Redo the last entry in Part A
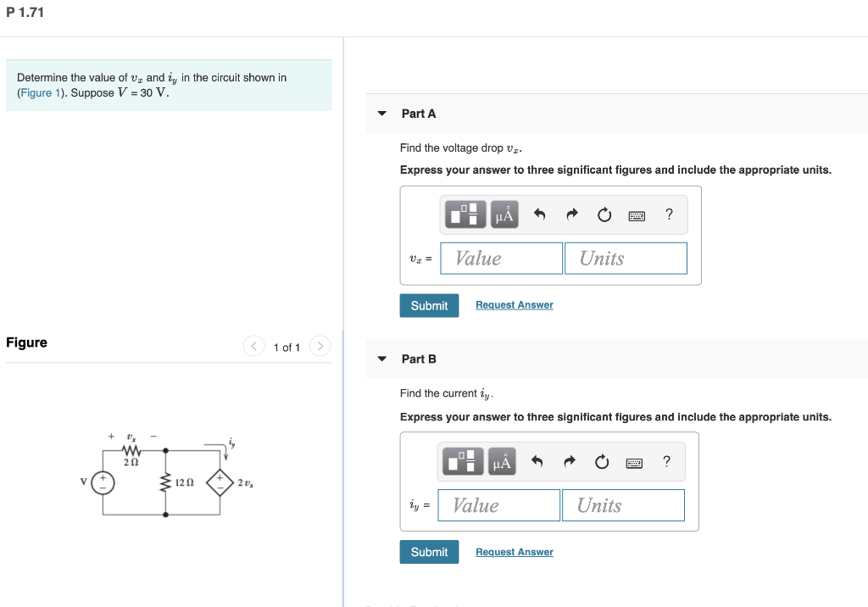Viewport: 868px width, 607px height. coord(570,214)
